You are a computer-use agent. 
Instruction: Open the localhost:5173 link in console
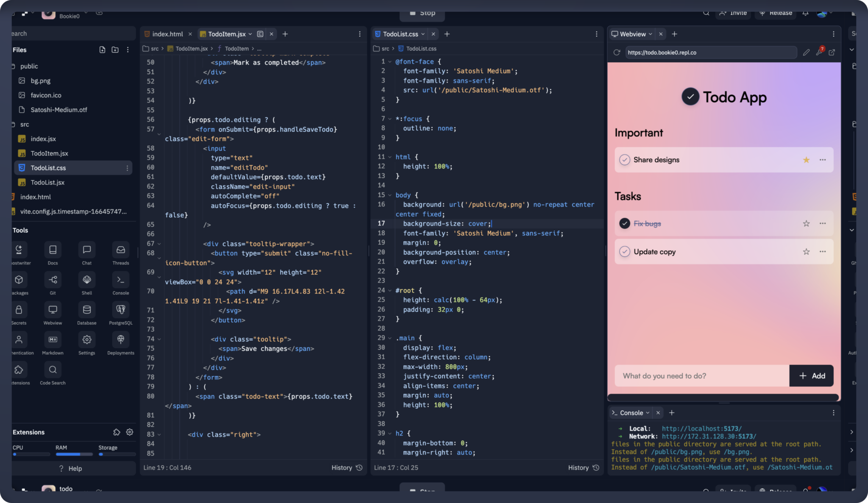pos(702,429)
